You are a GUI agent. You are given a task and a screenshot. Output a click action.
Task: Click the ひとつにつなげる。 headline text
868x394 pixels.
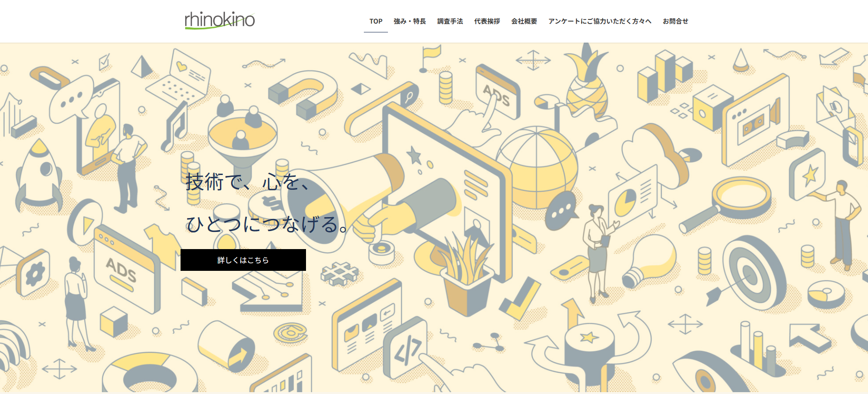tap(267, 224)
